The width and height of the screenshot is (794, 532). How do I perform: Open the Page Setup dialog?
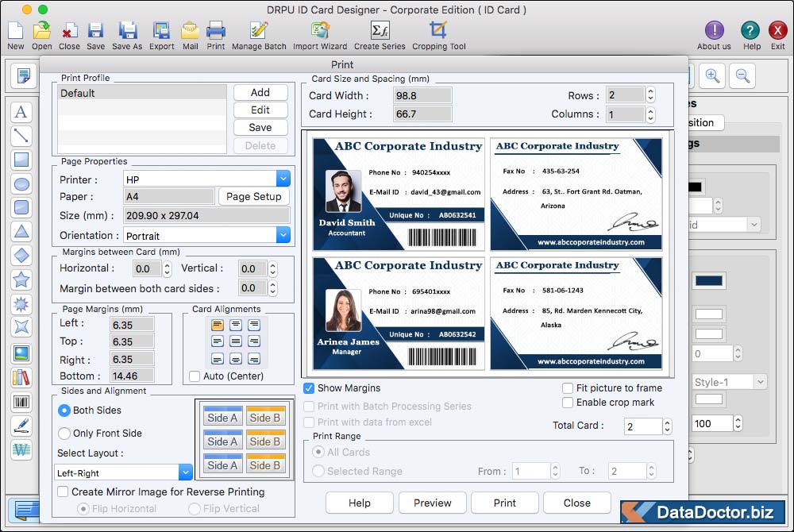point(254,196)
